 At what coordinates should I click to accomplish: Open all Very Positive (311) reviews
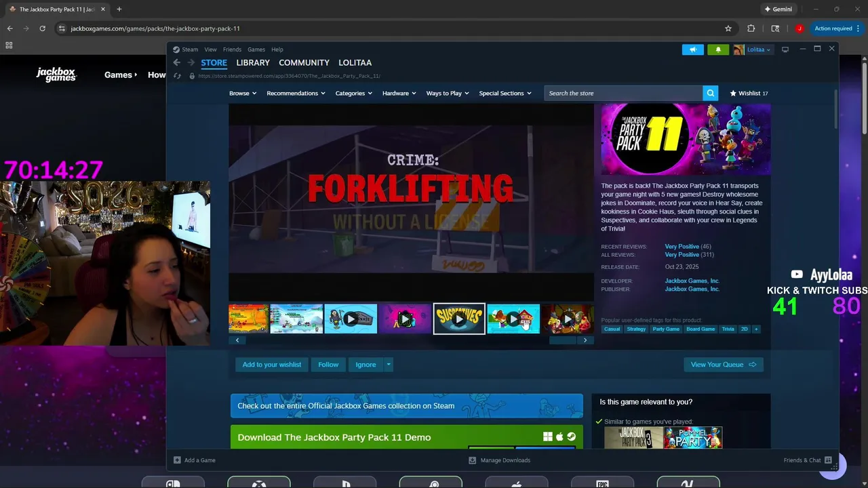point(689,255)
